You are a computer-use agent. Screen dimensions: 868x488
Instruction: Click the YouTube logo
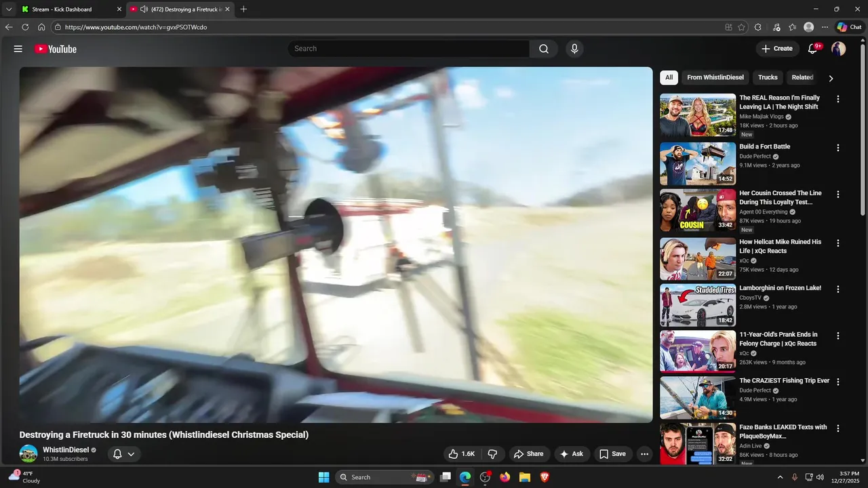(x=56, y=49)
